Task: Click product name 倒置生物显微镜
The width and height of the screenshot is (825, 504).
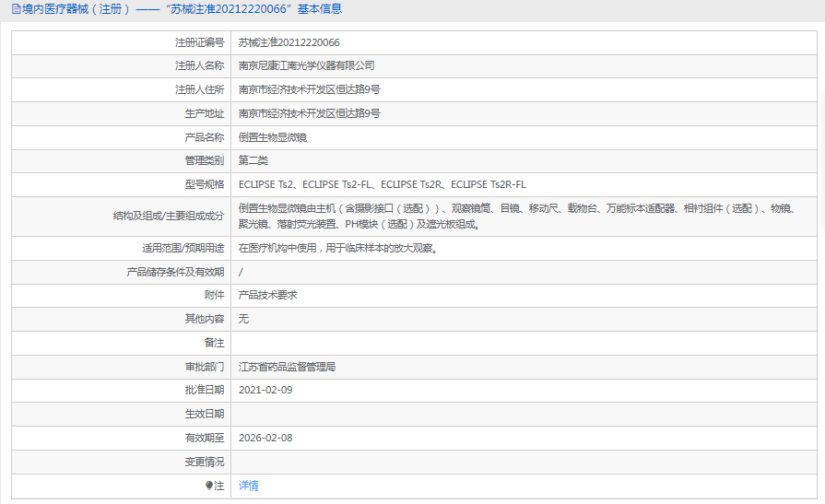Action: (273, 137)
